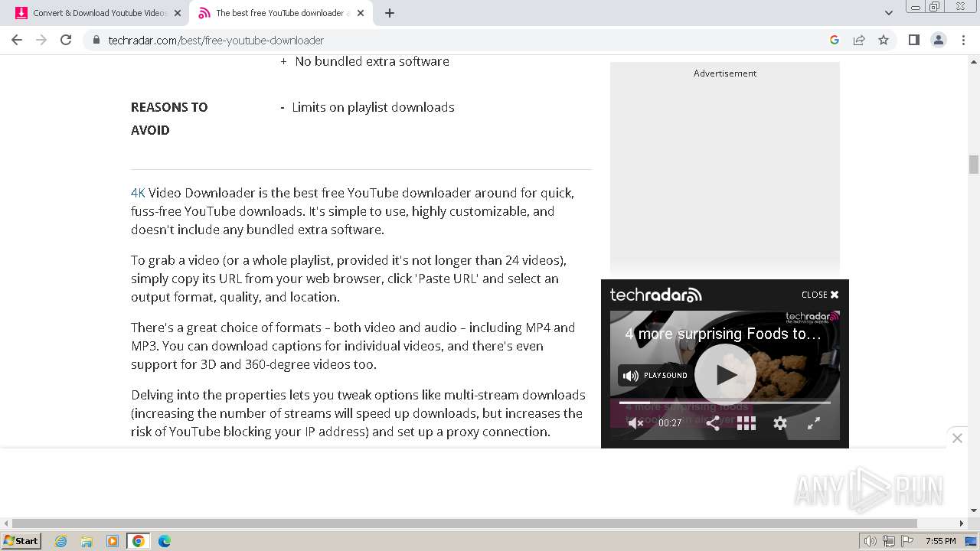Viewport: 980px width, 551px height.
Task: Enter fullscreen for the video
Action: (x=814, y=423)
